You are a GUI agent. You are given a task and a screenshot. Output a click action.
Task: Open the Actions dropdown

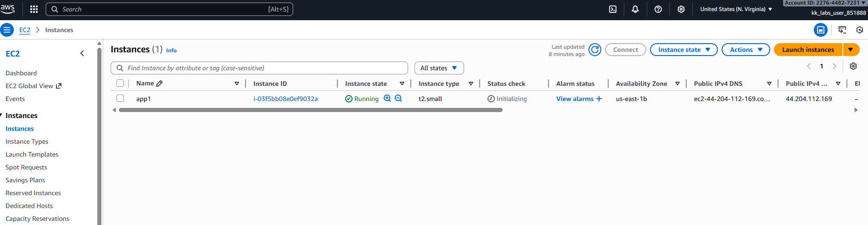tap(745, 50)
